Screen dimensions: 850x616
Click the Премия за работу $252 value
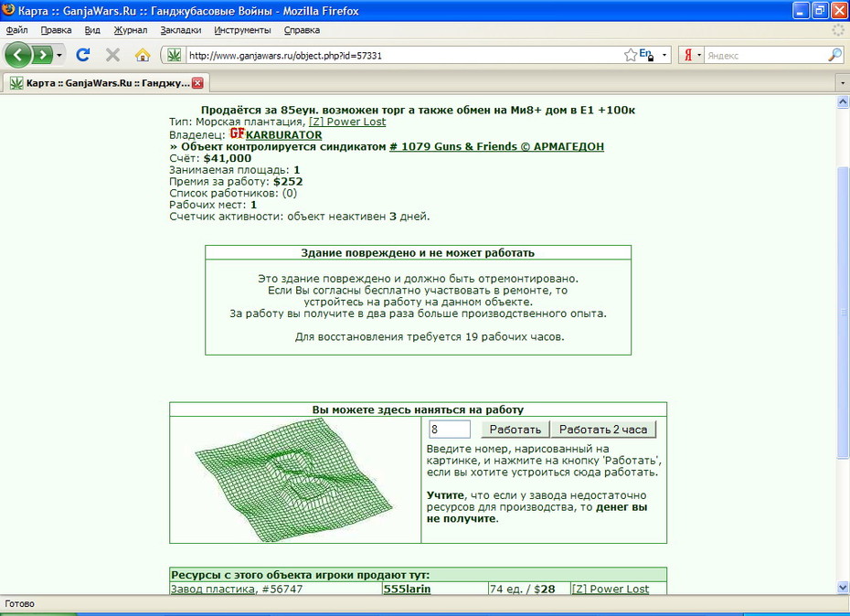pos(288,182)
